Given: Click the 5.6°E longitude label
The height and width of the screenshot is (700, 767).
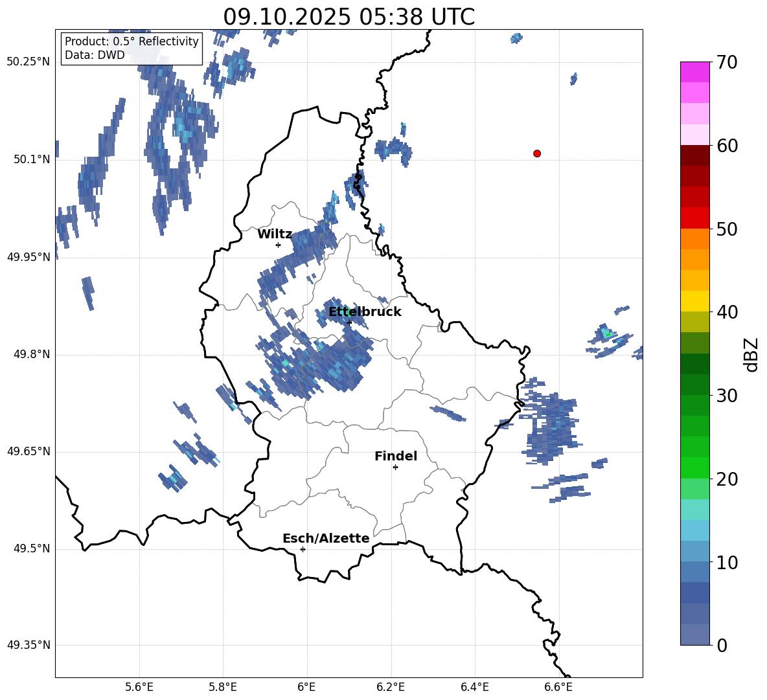Looking at the screenshot, I should click(139, 687).
